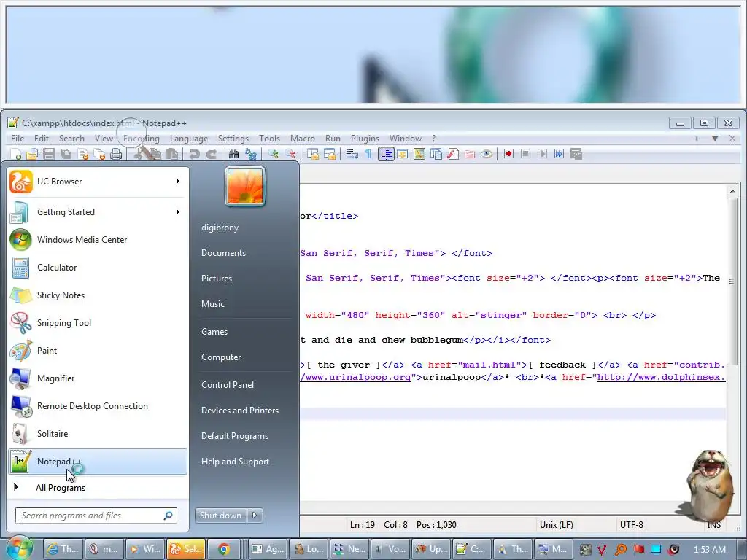Click the Save All icon

65,154
